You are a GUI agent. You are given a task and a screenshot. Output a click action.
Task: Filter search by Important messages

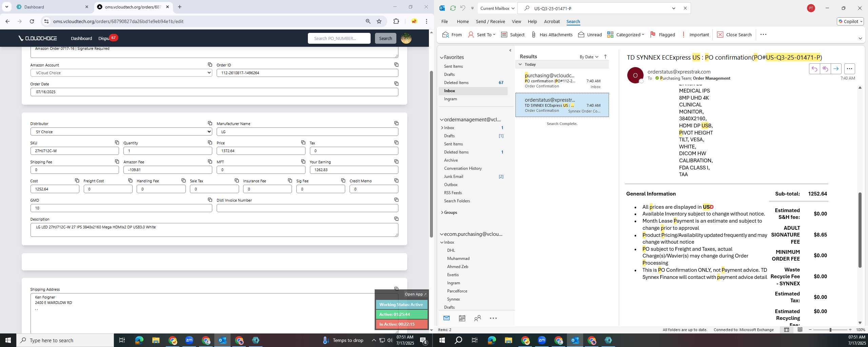[x=695, y=35]
